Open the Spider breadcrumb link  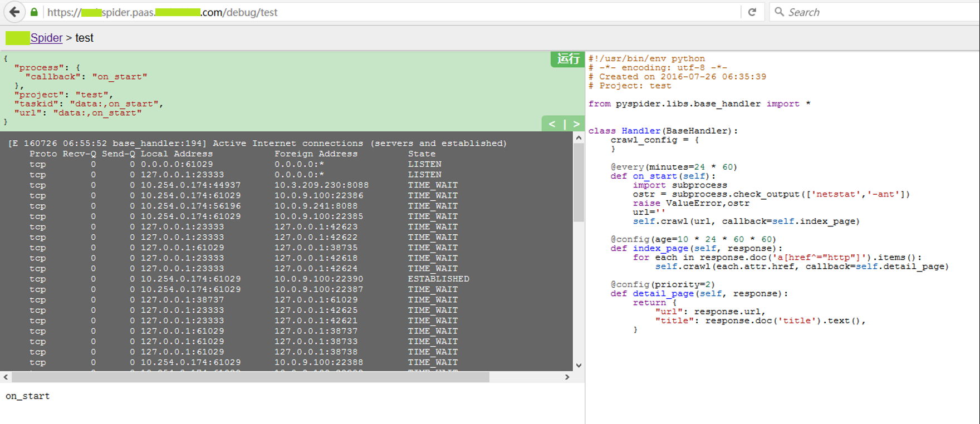pos(46,38)
